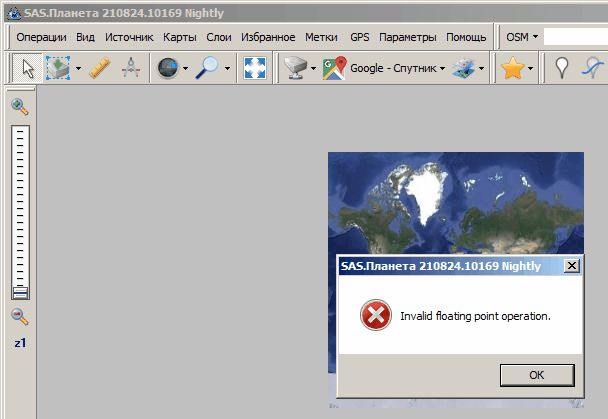
Task: Click the selection area tool icon
Action: click(x=57, y=69)
